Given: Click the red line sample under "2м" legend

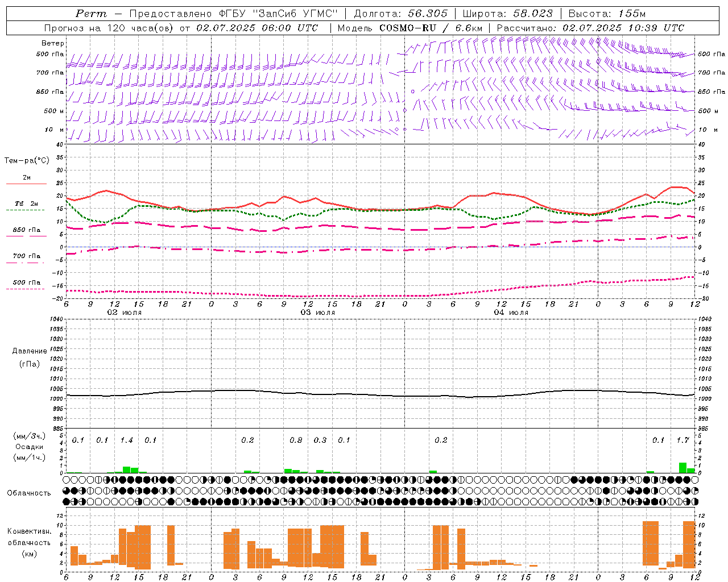Looking at the screenshot, I should (26, 184).
